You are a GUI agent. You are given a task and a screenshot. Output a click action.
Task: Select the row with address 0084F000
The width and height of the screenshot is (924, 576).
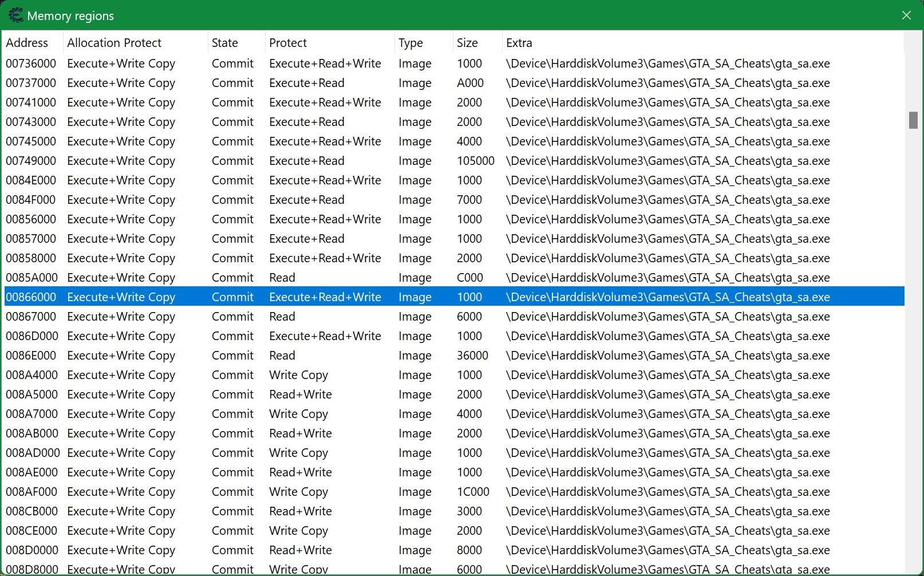(x=455, y=200)
